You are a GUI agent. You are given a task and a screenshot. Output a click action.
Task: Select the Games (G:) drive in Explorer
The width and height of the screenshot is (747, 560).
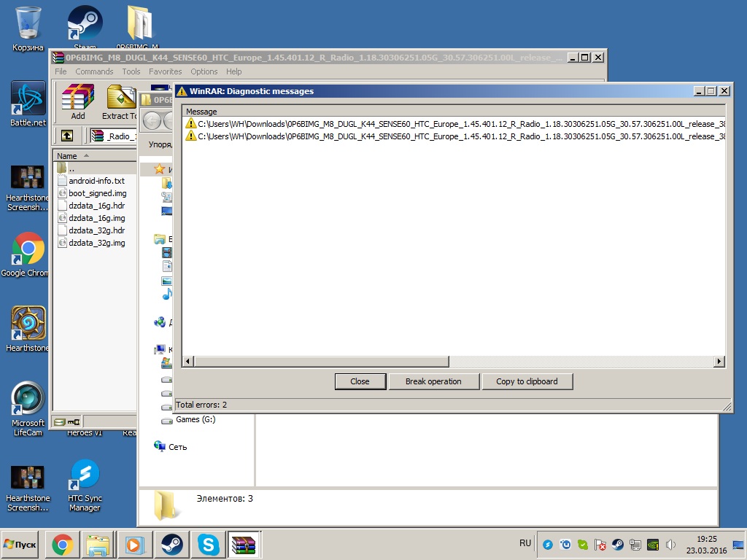coord(196,420)
